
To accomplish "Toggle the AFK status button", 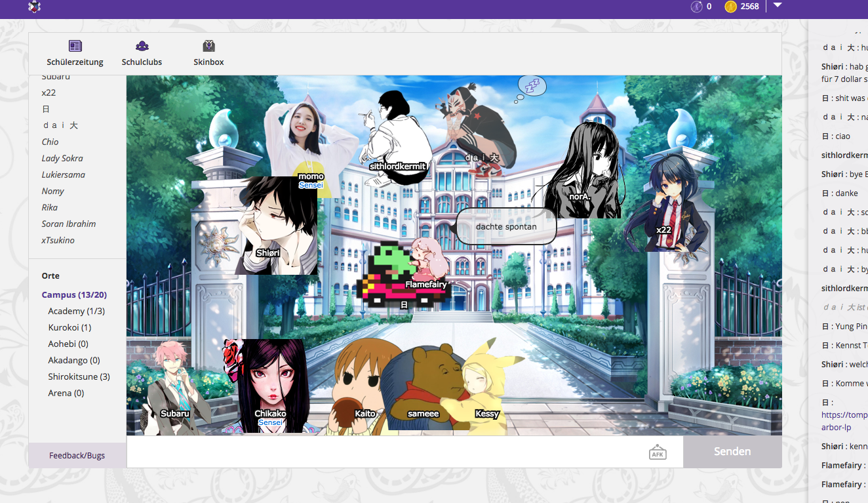I will (x=658, y=452).
